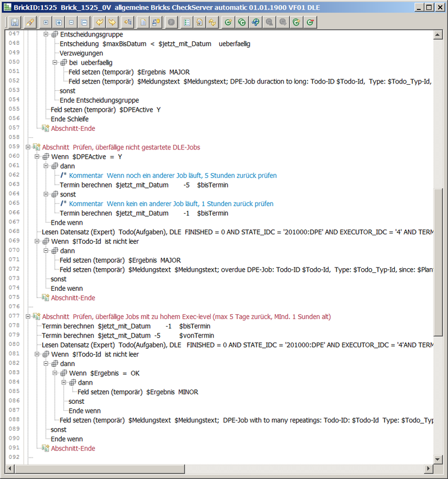
Task: Collapse 'Wenn $Ergebnis = OK' condition node
Action: click(x=55, y=373)
